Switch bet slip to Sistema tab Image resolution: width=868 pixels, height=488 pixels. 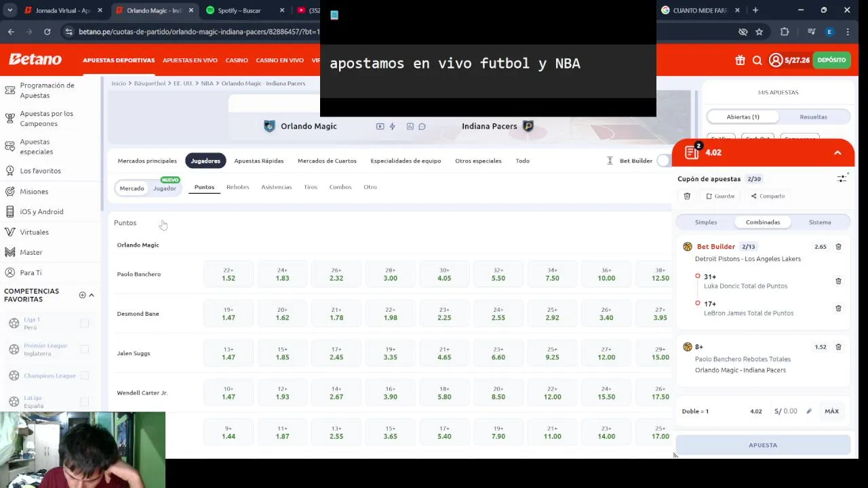[x=820, y=222]
